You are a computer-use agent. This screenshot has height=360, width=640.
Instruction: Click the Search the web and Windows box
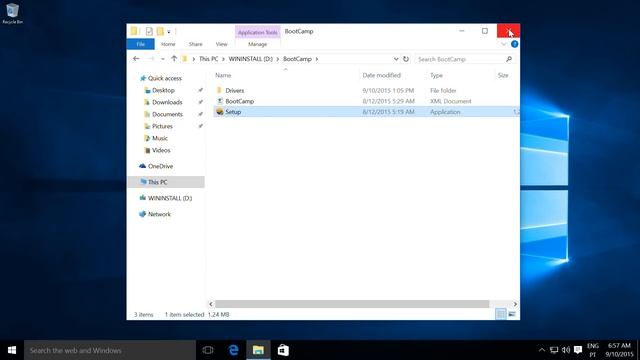110,350
